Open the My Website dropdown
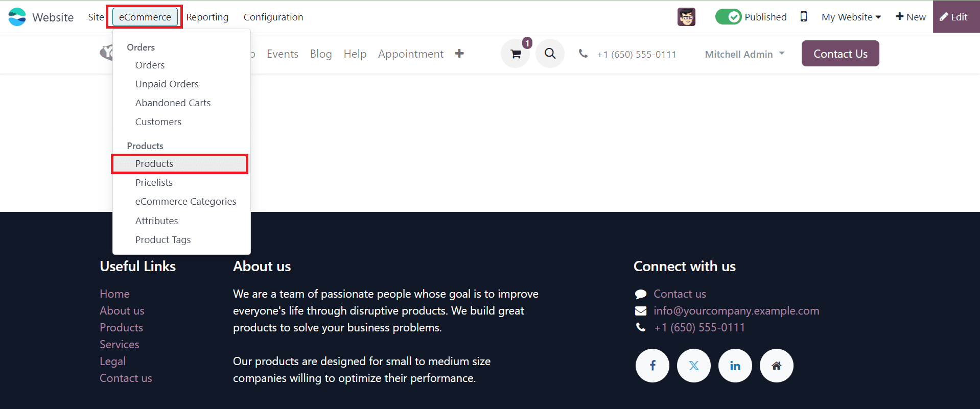The height and width of the screenshot is (409, 980). [x=851, y=17]
